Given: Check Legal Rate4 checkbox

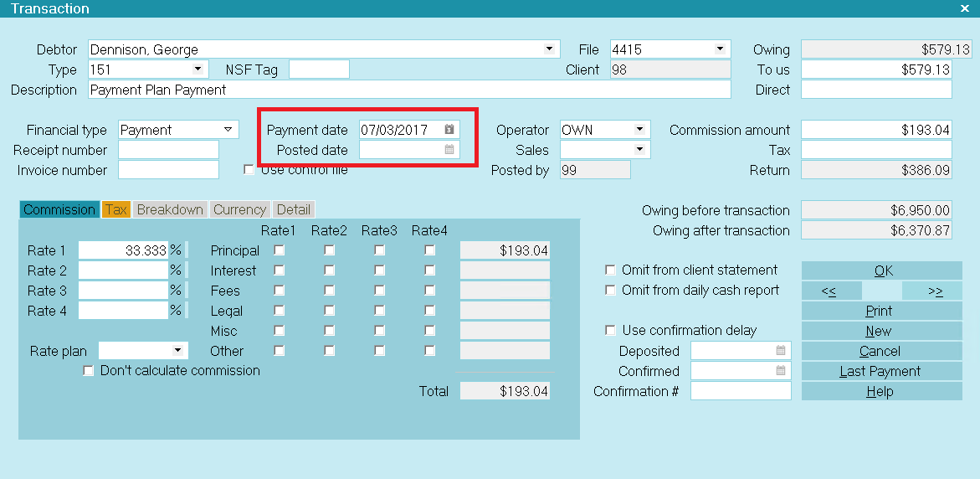Looking at the screenshot, I should pos(429,310).
